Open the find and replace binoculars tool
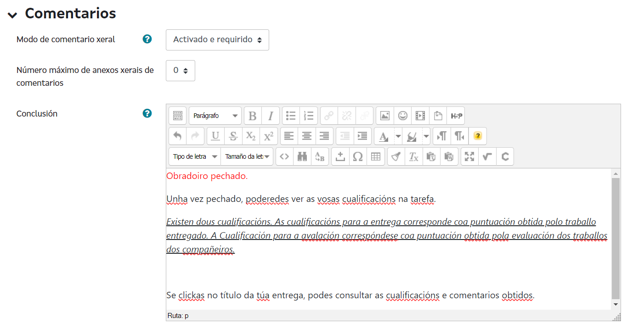 point(302,156)
